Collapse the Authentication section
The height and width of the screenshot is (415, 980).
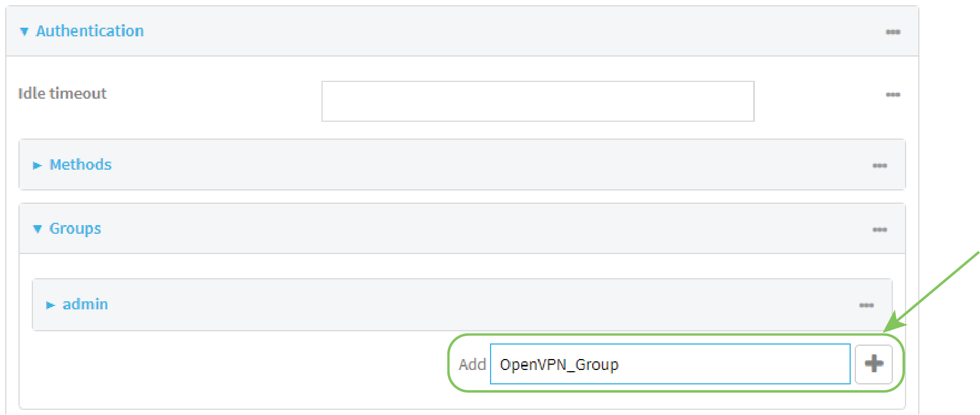[x=24, y=32]
